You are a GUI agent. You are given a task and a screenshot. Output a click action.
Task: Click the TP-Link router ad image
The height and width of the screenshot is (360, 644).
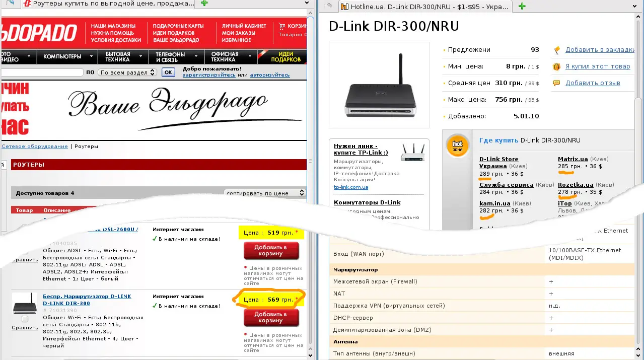point(412,152)
